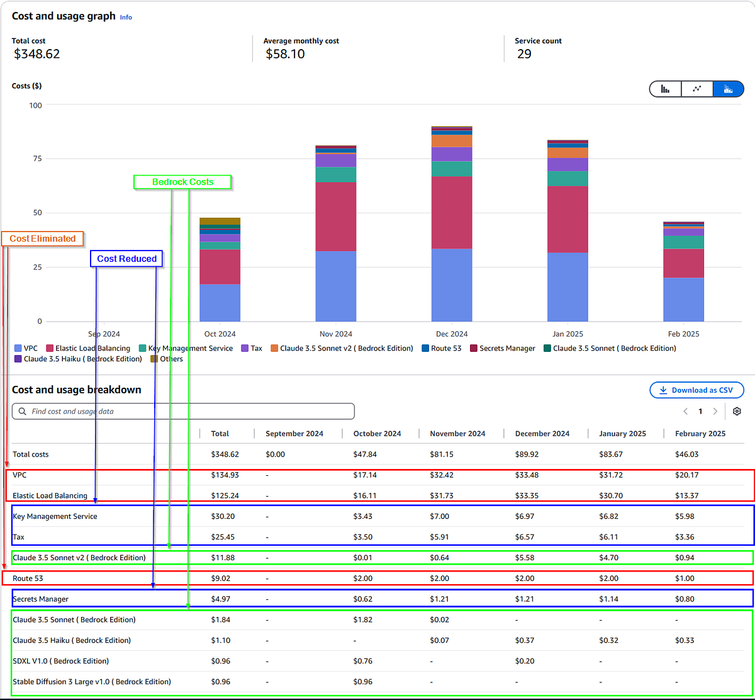Click the Others legend swatch

(x=154, y=359)
